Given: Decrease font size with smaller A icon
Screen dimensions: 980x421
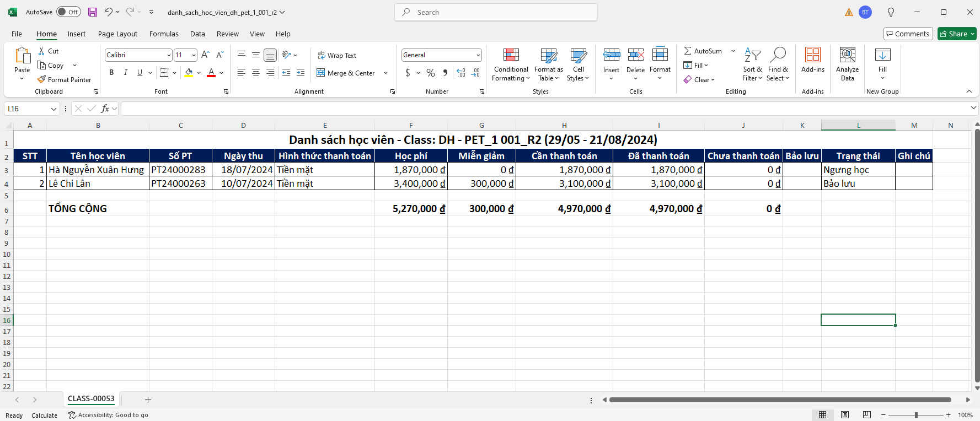Looking at the screenshot, I should click(219, 55).
